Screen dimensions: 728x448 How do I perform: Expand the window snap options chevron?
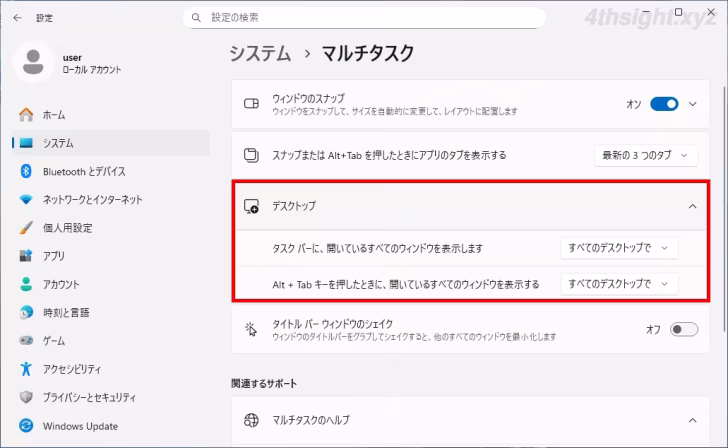pyautogui.click(x=693, y=104)
